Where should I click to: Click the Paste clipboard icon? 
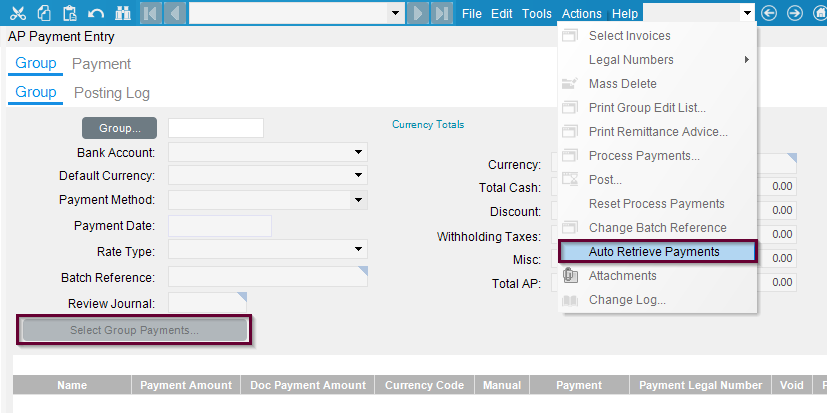(70, 13)
